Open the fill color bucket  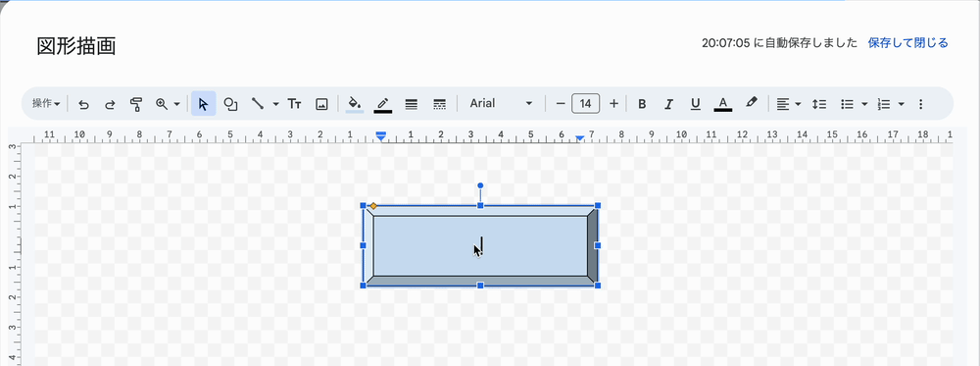(x=355, y=104)
